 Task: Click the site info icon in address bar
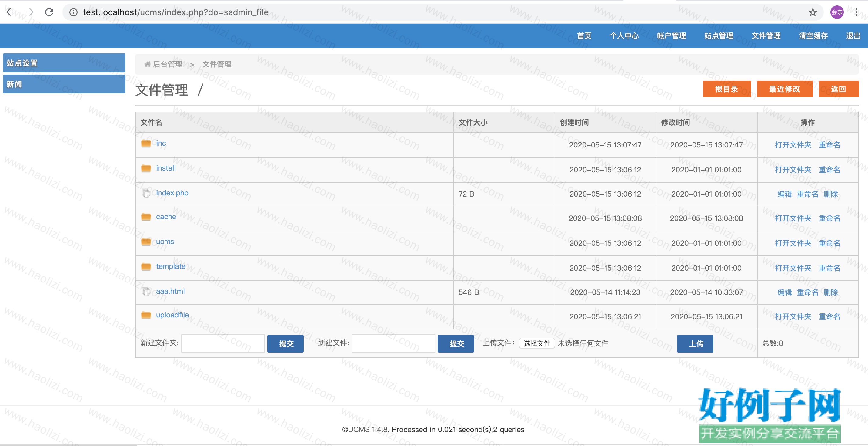(73, 12)
